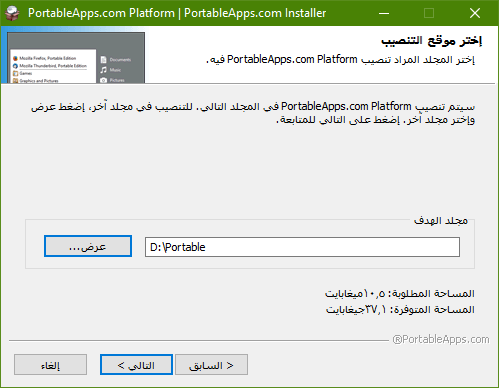Click the PortableApps menu header preview image
This screenshot has height=388, width=499.
[76, 57]
